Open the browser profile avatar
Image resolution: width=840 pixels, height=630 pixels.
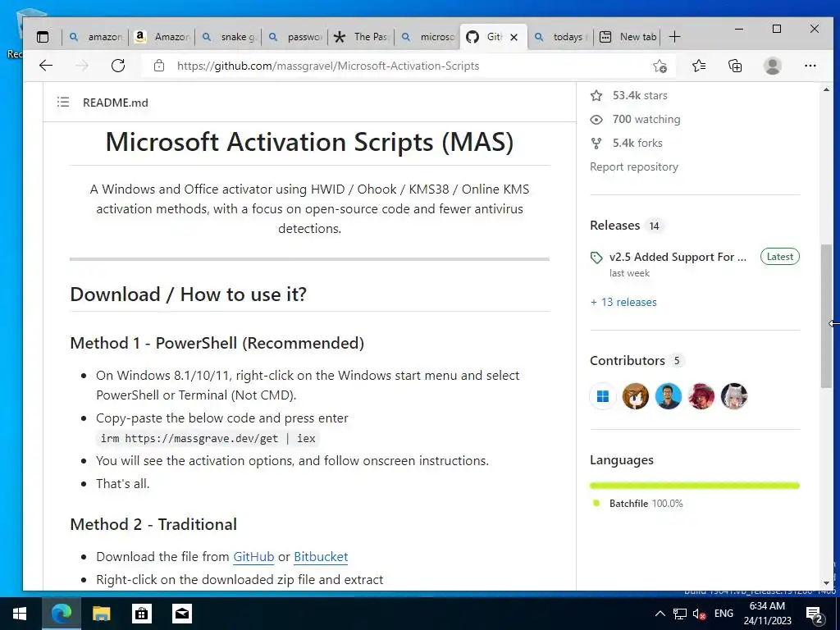[x=773, y=66]
